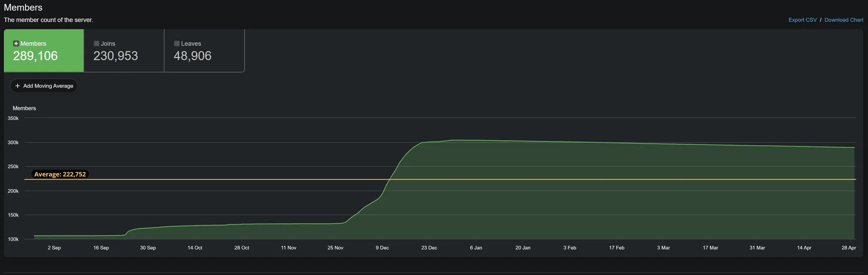Click the 350k y-axis label
This screenshot has height=275, width=868.
(13, 118)
